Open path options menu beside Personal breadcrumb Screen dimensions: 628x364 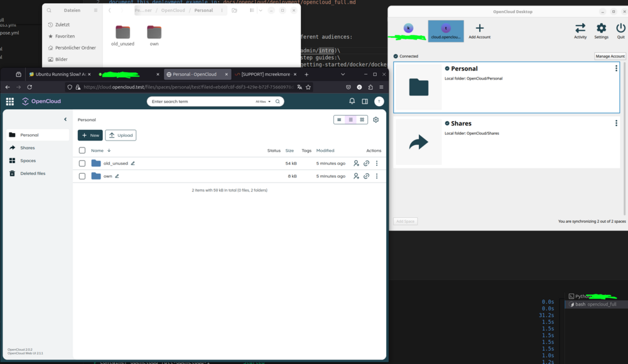pyautogui.click(x=222, y=11)
